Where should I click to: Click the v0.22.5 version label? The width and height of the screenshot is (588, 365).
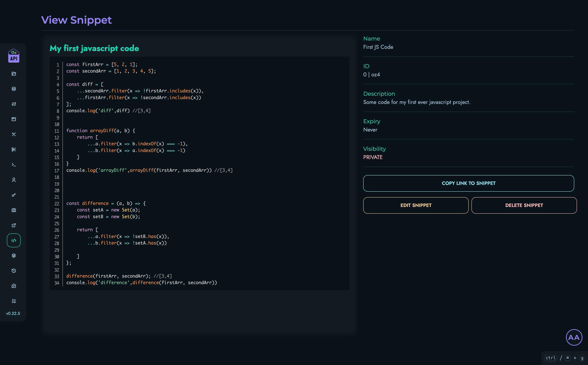tap(13, 313)
